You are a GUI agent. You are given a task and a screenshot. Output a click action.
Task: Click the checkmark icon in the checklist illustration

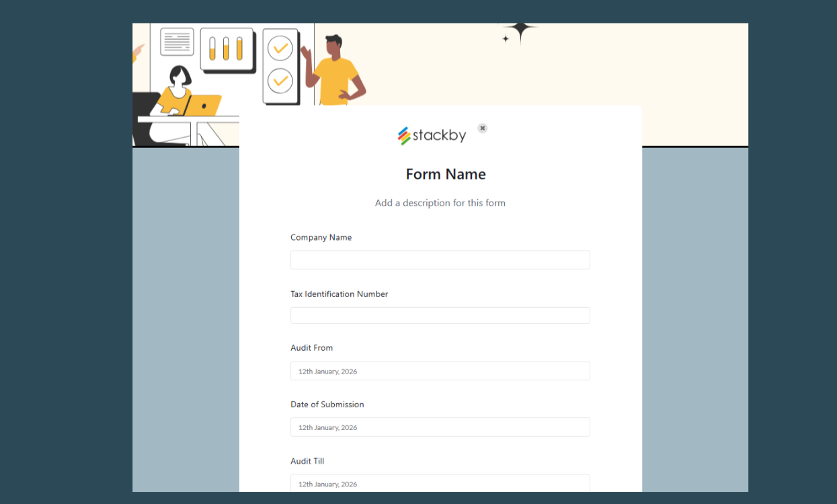(x=280, y=48)
